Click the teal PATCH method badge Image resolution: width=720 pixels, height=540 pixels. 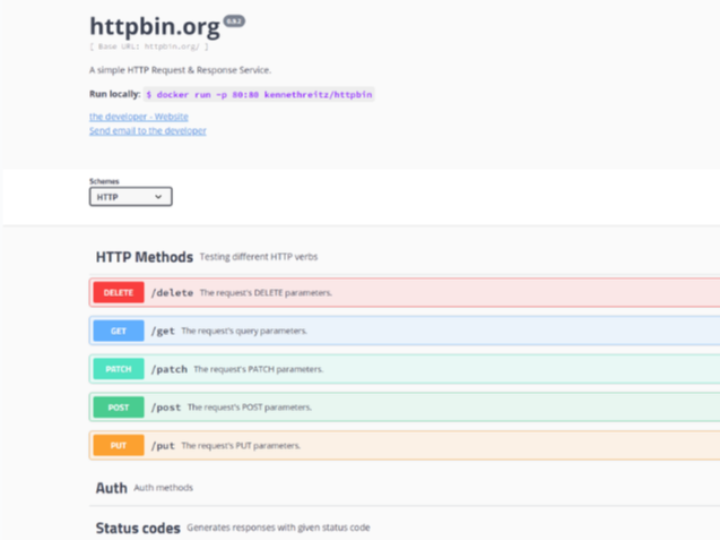click(x=118, y=369)
